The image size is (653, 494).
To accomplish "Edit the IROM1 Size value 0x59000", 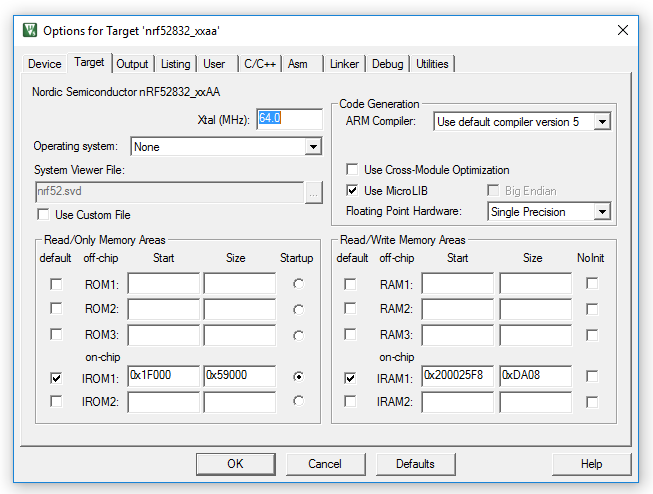I will click(x=239, y=376).
